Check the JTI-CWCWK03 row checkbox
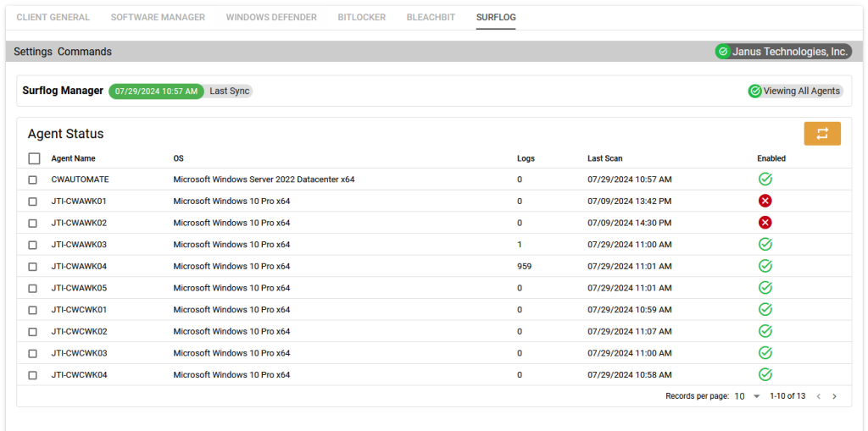 [33, 353]
